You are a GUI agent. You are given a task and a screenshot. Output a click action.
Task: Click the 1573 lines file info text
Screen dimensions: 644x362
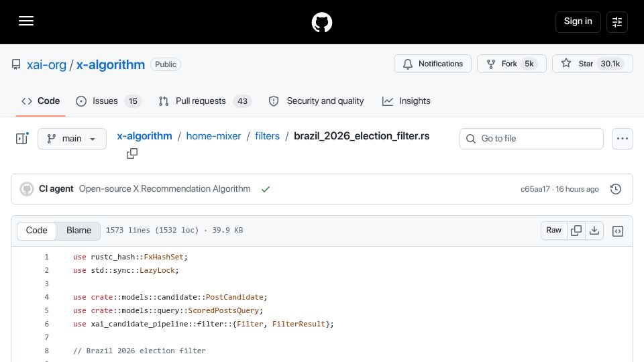174,230
